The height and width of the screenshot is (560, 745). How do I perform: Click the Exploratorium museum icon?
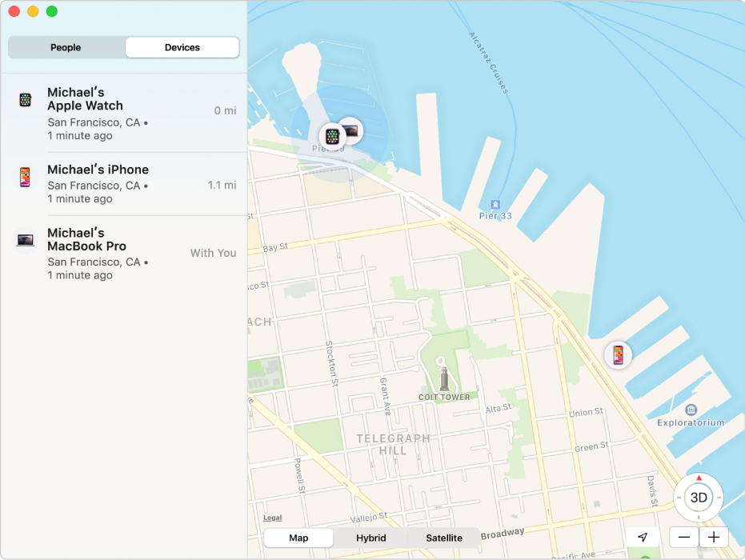691,409
